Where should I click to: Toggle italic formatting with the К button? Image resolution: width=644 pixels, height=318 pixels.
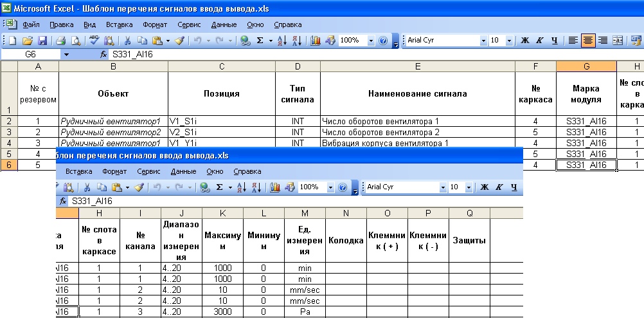pyautogui.click(x=539, y=41)
